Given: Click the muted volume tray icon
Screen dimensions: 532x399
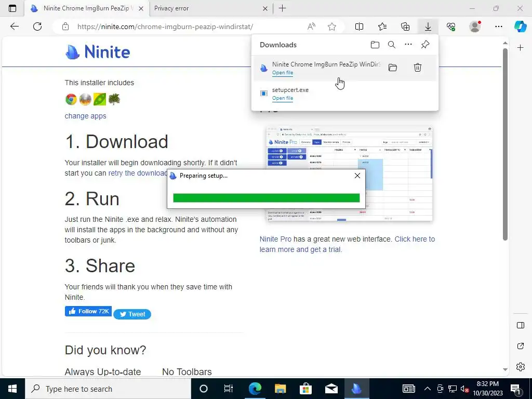Looking at the screenshot, I should coord(465,389).
